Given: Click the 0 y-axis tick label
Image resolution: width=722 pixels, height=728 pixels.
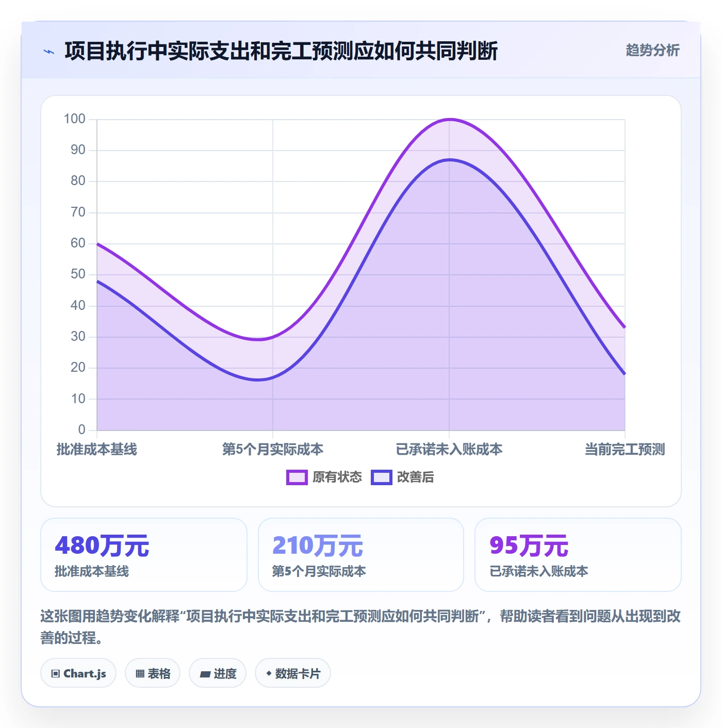Looking at the screenshot, I should coord(81,429).
